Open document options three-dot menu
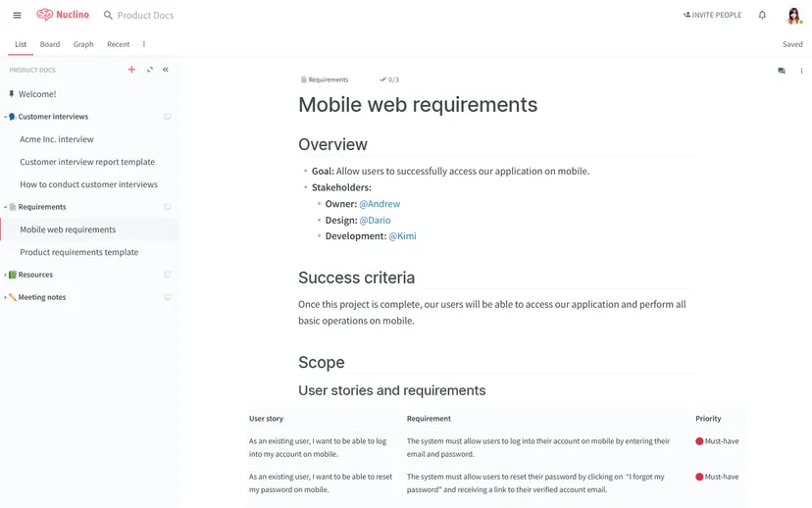The image size is (812, 508). pyautogui.click(x=801, y=71)
